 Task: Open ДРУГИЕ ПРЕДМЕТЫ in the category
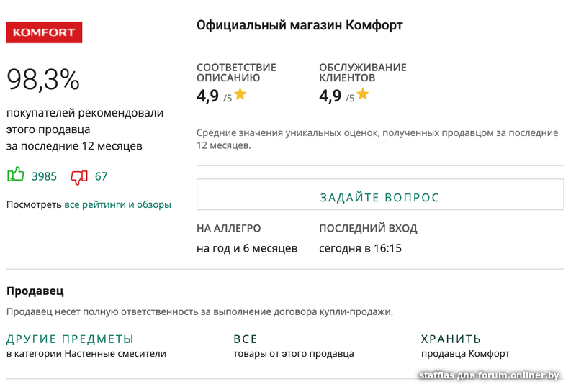[70, 339]
